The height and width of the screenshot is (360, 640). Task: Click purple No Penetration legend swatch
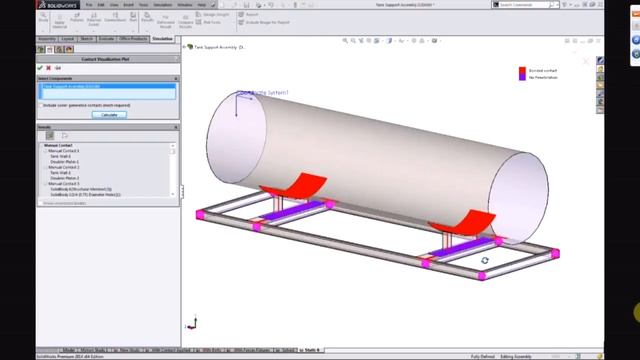coord(522,77)
